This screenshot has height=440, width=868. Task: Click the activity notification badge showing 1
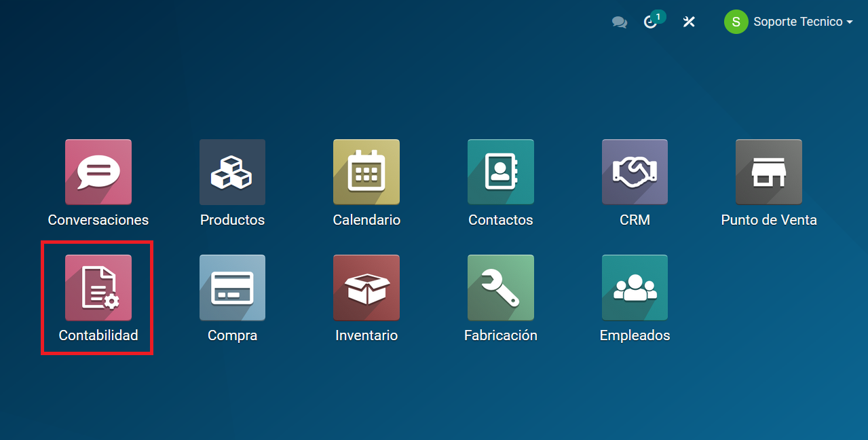(x=658, y=16)
